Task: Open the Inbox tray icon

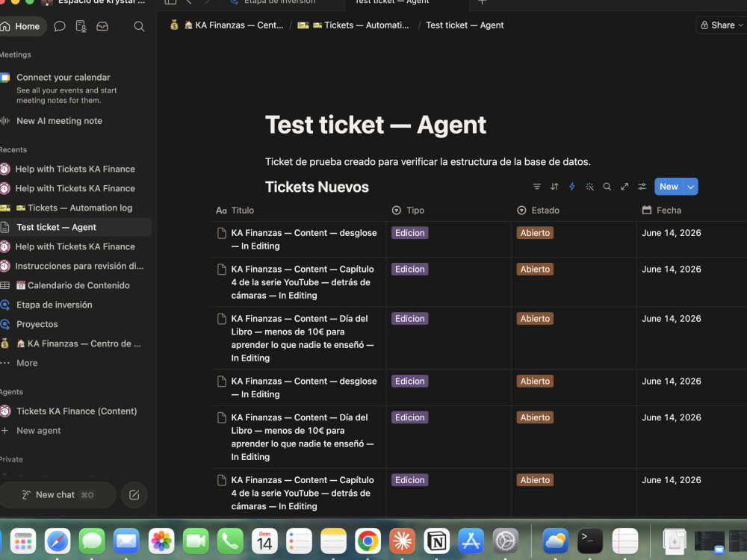Action: click(102, 26)
